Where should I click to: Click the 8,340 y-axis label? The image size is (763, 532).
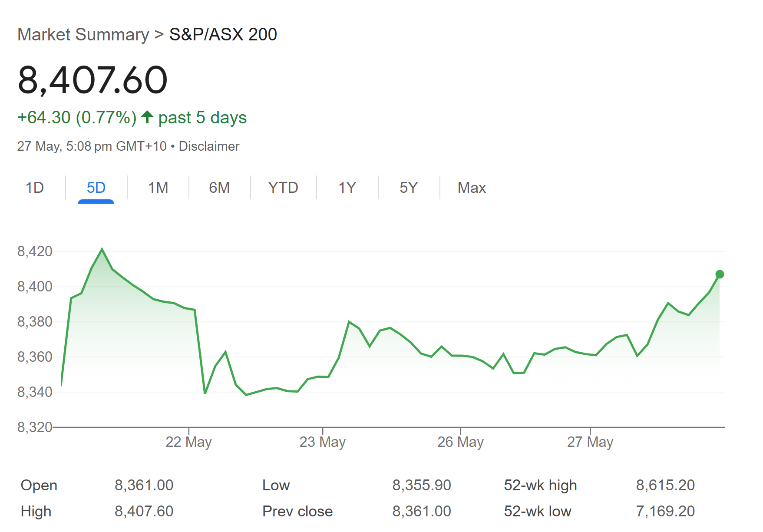[x=35, y=392]
